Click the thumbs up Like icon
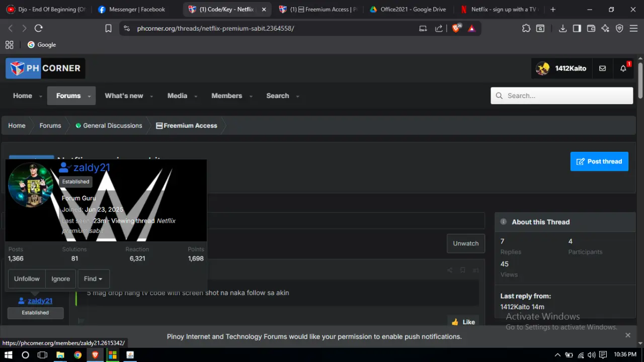The height and width of the screenshot is (362, 644). coord(455,322)
